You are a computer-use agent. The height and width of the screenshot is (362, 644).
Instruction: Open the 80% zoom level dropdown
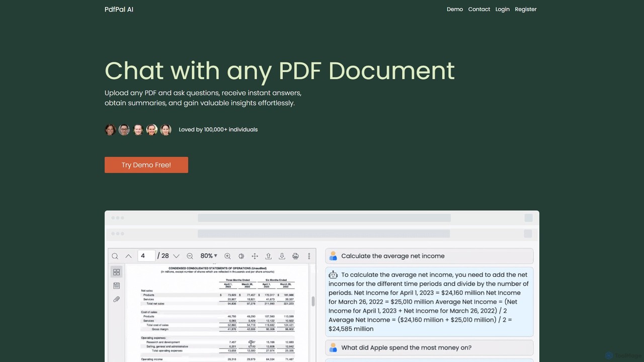click(x=209, y=256)
